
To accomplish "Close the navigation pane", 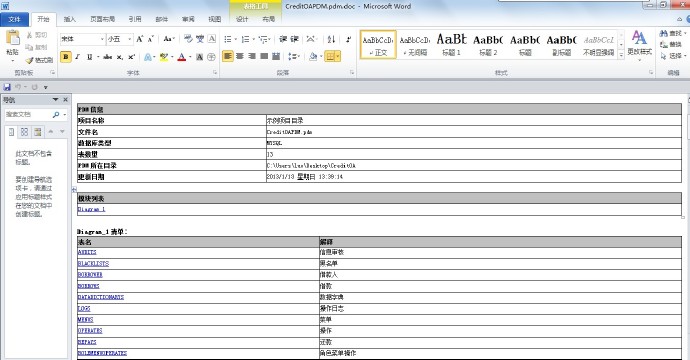I will (66, 100).
